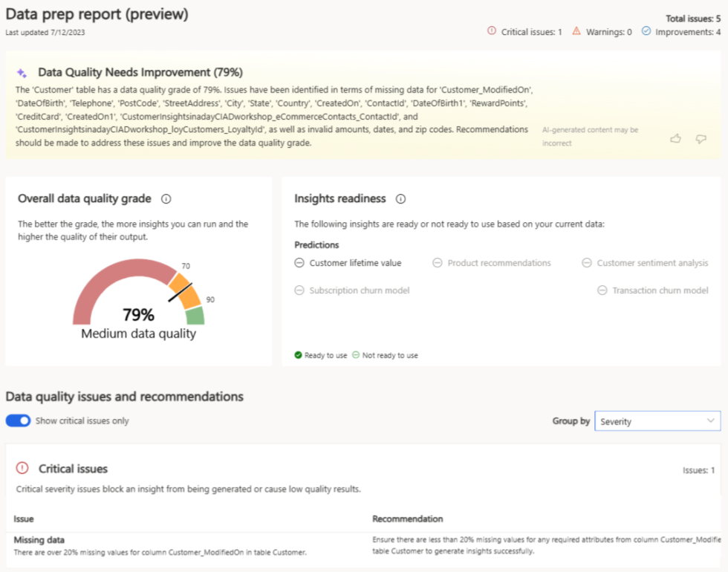Screen dimensions: 728x572
Task: Click the Ready to use status for Customer lifetime value
Action: click(298, 263)
